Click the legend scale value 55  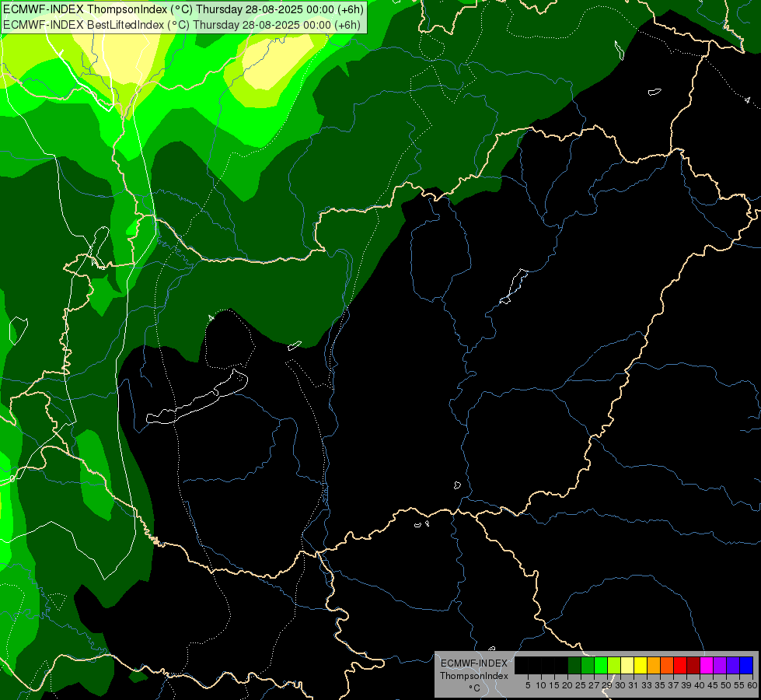(739, 685)
